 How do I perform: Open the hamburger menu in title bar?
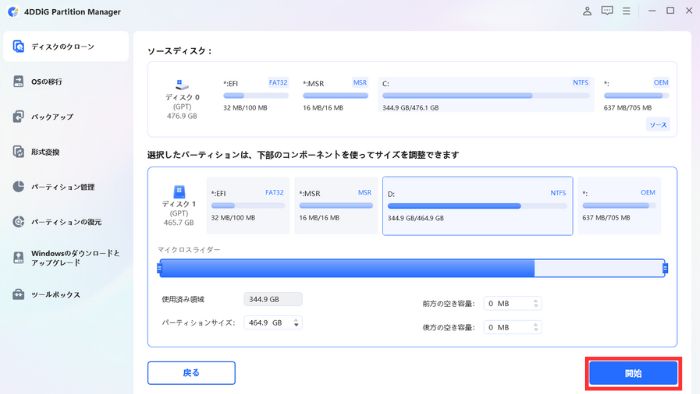(x=626, y=11)
